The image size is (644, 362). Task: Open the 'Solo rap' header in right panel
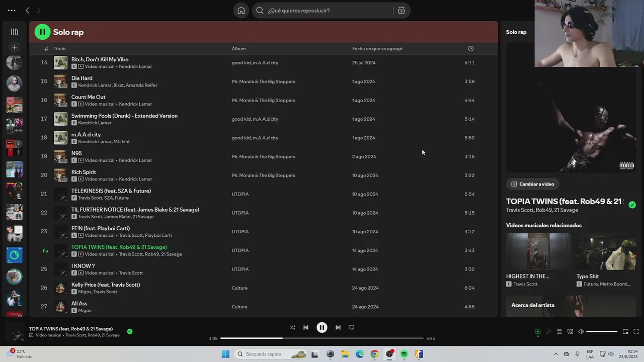(516, 32)
